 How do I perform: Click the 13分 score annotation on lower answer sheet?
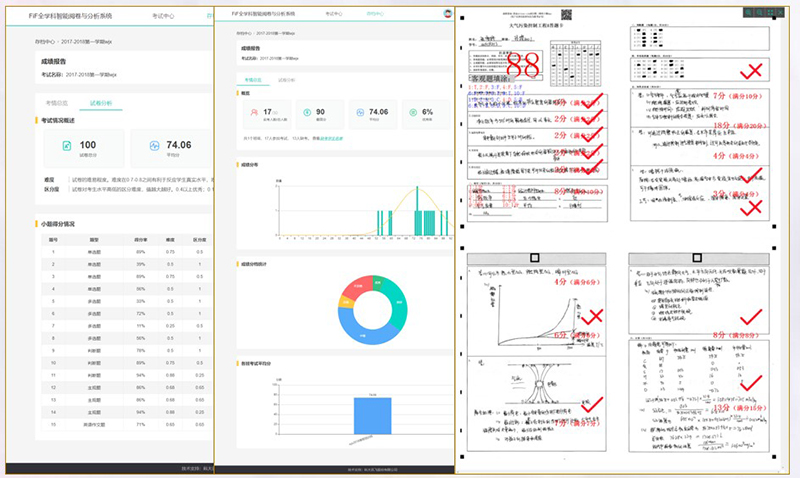pos(739,408)
